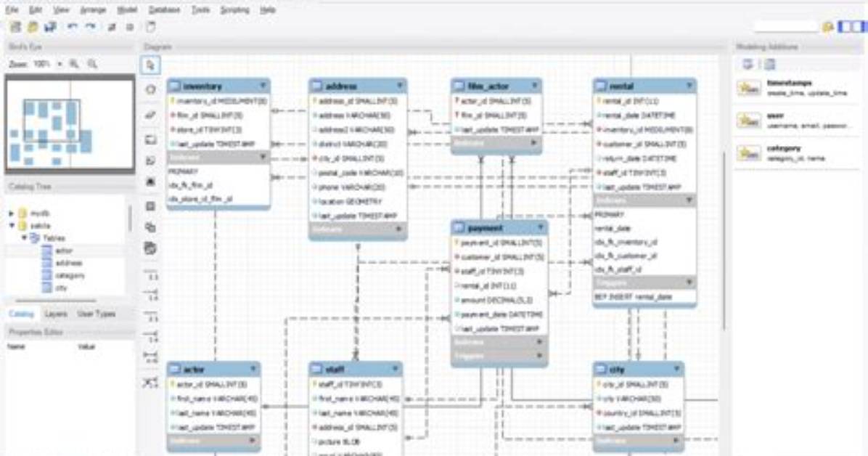This screenshot has height=456, width=868.
Task: Select the eraser tool
Action: 150,114
